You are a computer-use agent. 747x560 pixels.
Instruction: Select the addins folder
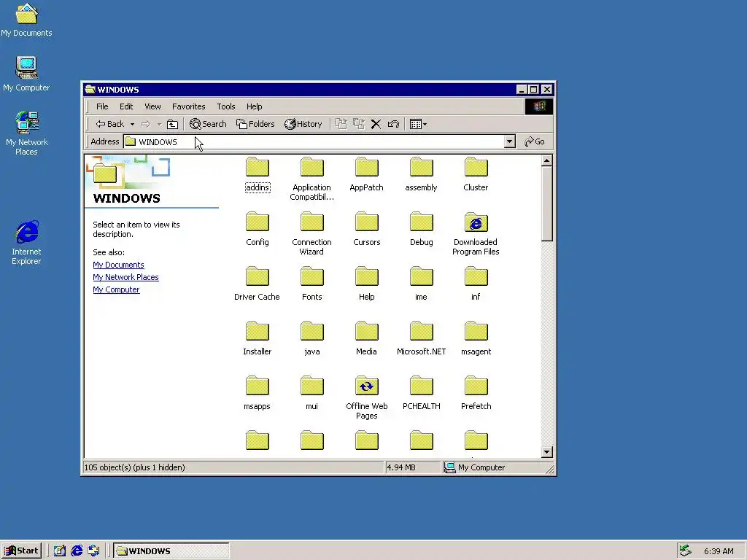click(x=258, y=175)
